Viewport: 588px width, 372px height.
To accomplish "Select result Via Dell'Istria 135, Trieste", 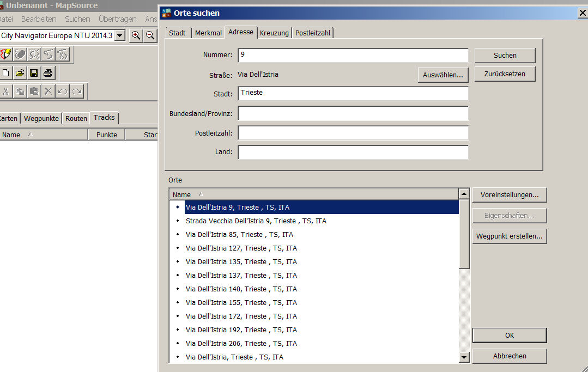I will pyautogui.click(x=314, y=262).
